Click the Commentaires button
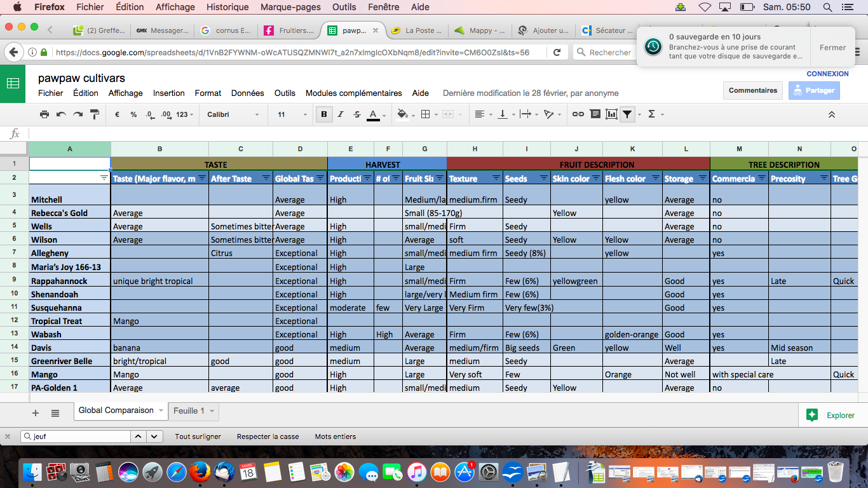The height and width of the screenshot is (488, 868). [753, 90]
